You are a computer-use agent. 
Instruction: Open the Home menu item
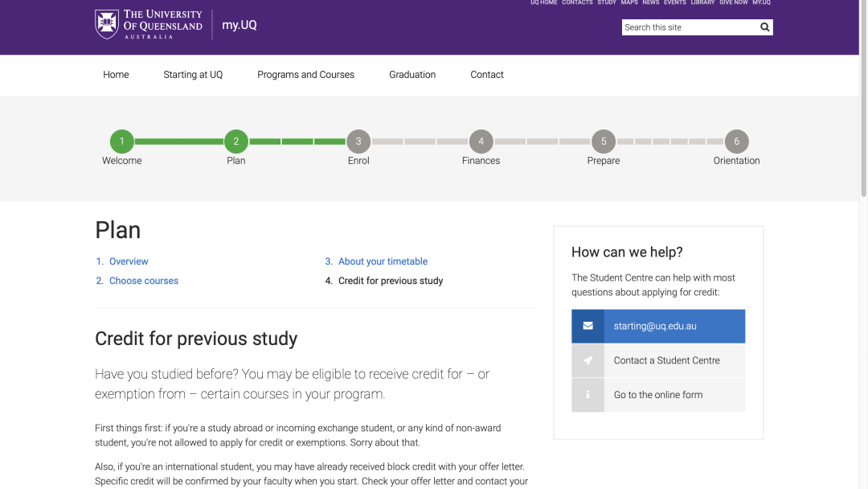coord(116,75)
